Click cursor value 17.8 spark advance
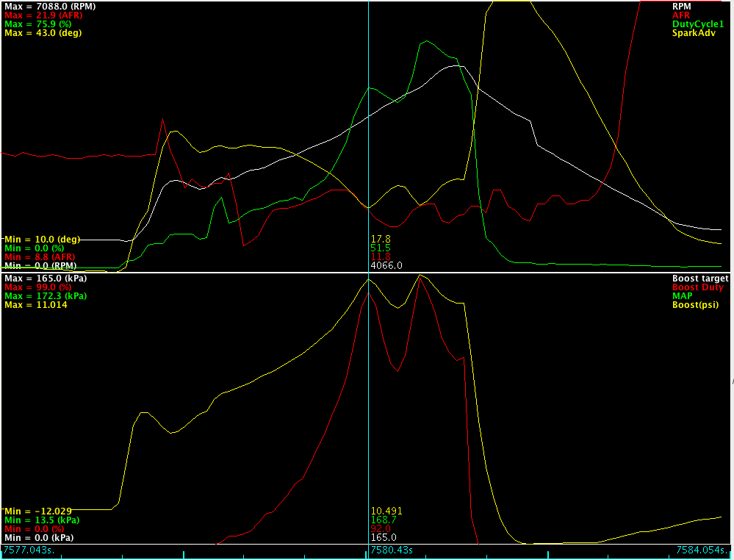Viewport: 734px width, 560px height. point(381,240)
